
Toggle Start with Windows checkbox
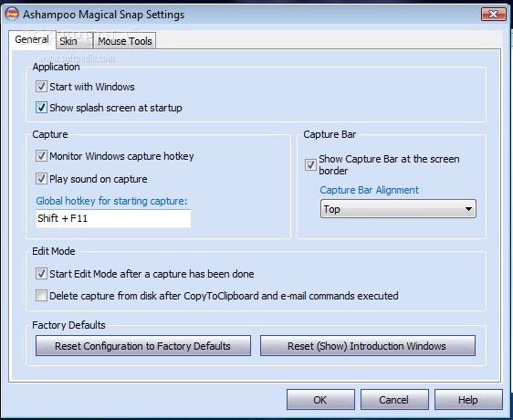(x=41, y=87)
